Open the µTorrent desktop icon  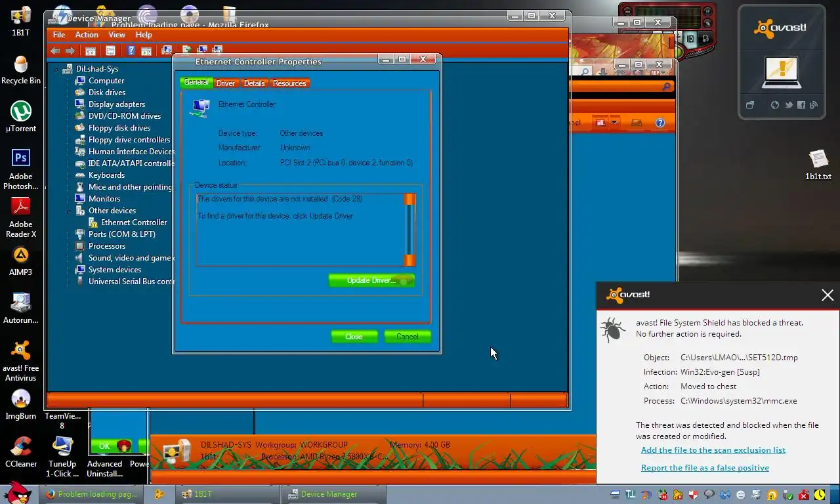coord(21,116)
